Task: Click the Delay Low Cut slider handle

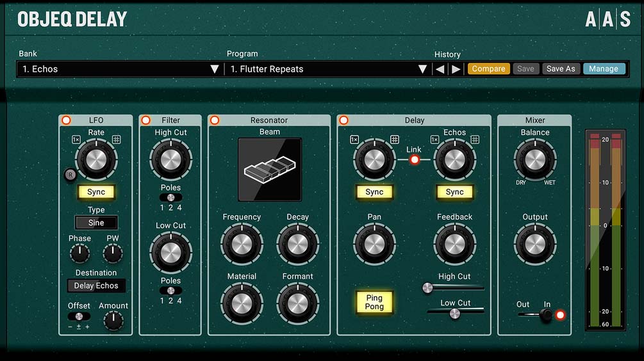Action: (455, 314)
